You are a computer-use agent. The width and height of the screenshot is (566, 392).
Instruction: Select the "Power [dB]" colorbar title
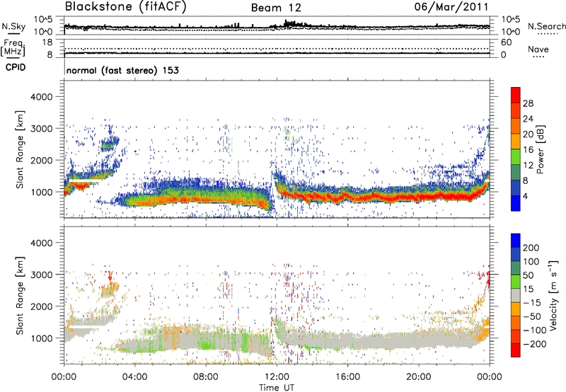(540, 149)
